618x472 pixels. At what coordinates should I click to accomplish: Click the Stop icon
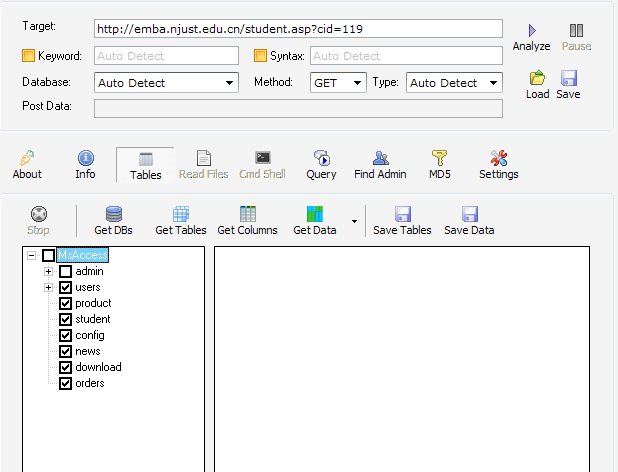(x=39, y=214)
